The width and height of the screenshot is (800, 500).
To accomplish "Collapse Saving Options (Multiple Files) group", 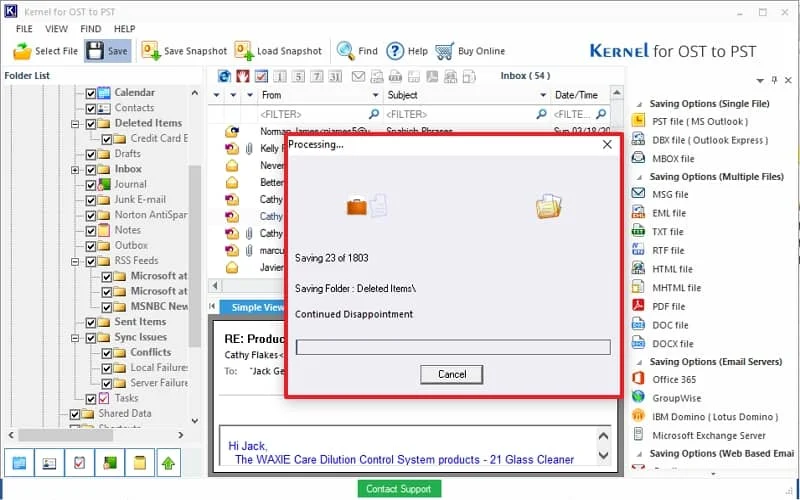I will pyautogui.click(x=638, y=177).
